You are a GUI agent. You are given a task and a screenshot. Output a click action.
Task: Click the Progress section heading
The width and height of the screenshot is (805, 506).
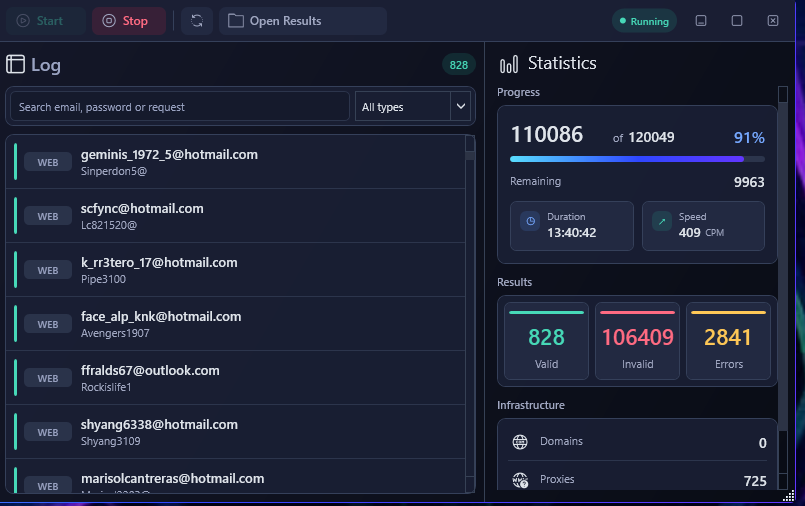[518, 92]
